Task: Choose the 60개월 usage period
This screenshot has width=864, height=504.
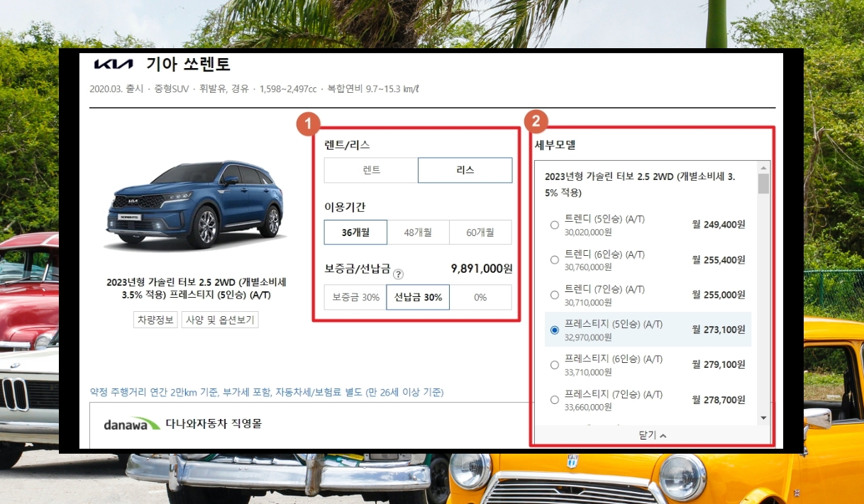Action: pos(480,232)
